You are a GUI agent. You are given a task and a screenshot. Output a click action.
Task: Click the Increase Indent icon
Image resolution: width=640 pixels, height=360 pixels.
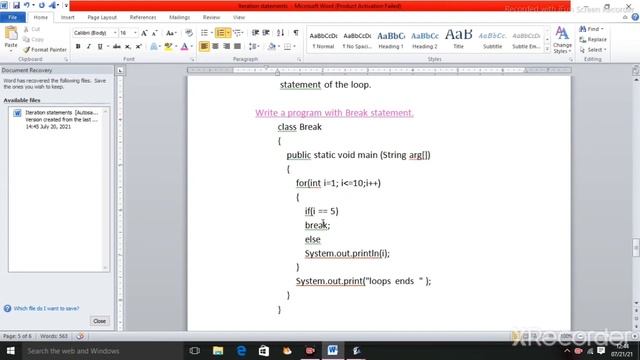[266, 33]
